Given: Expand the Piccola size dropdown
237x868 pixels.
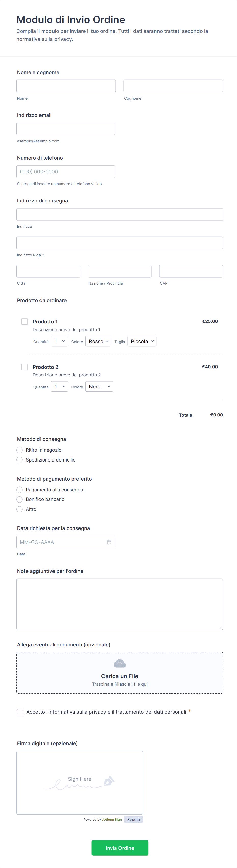Looking at the screenshot, I should [x=142, y=341].
